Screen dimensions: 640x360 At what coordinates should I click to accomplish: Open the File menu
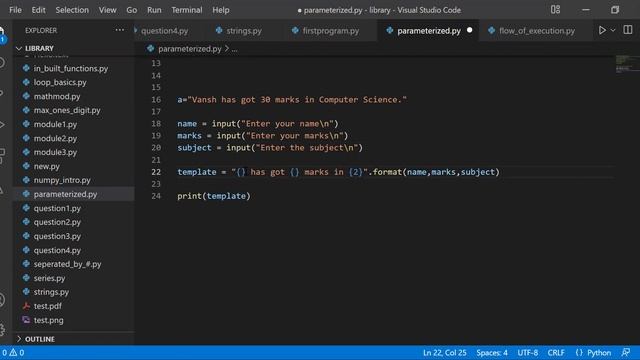coord(15,10)
